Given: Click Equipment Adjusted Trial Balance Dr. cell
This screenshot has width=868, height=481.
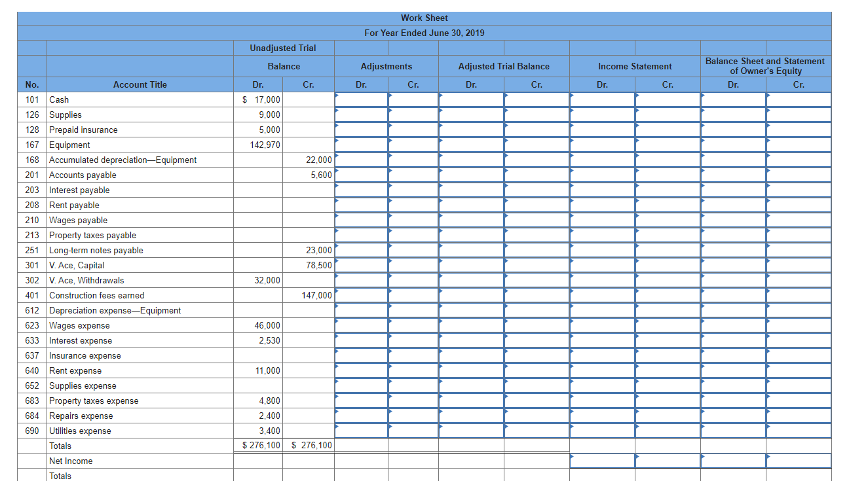Looking at the screenshot, I should coord(471,145).
